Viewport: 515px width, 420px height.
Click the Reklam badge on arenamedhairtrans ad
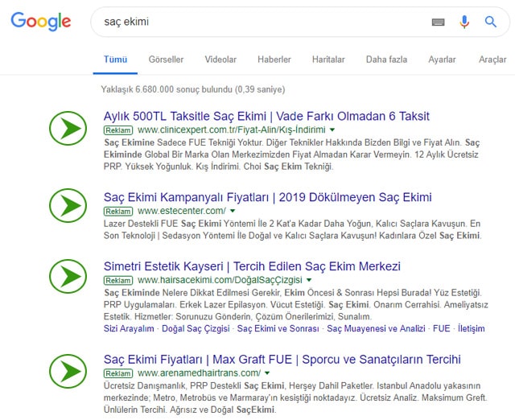[x=118, y=373]
